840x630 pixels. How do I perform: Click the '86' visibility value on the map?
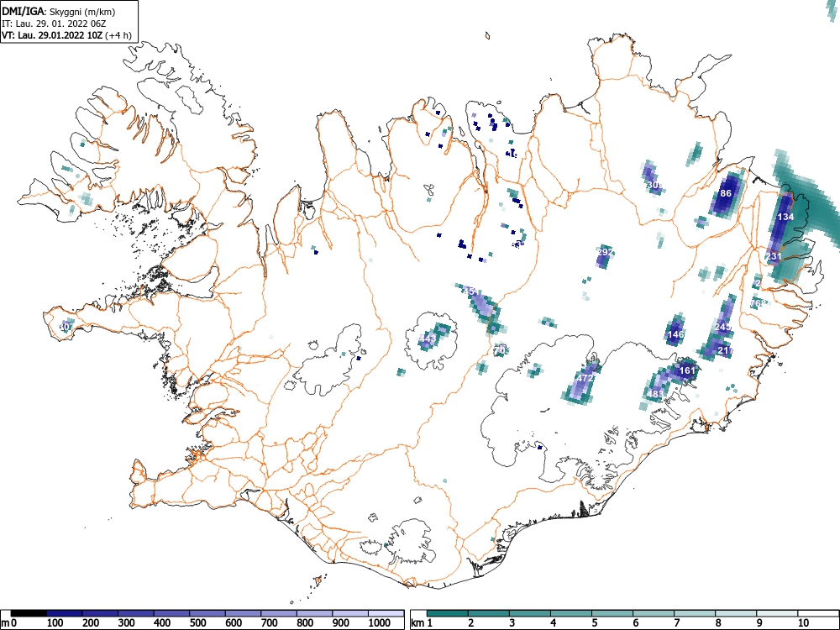click(x=726, y=193)
